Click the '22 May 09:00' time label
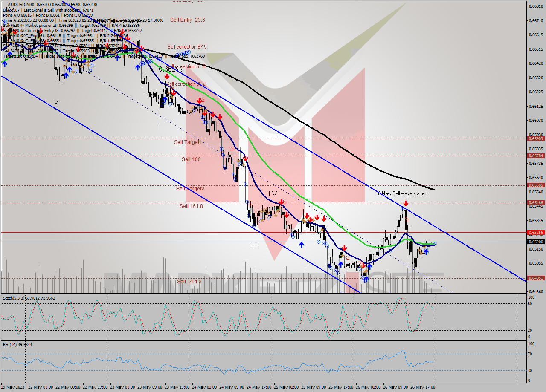Screen dimensions: 546x392 point(67,387)
